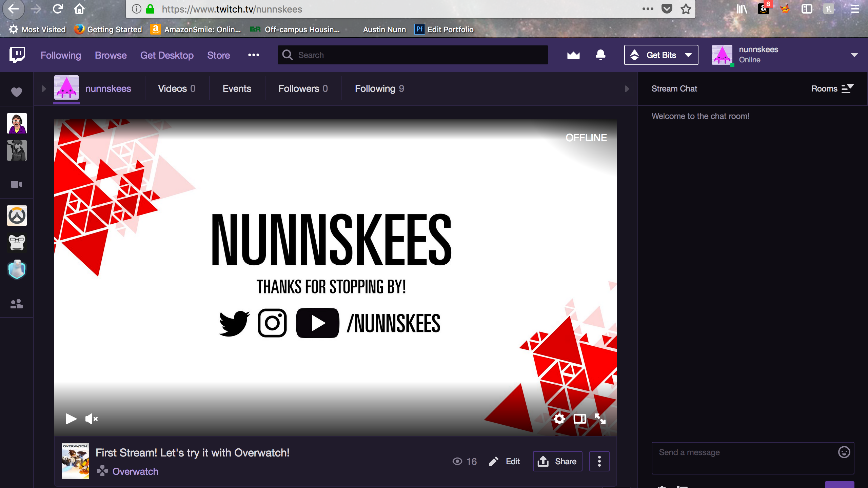Screen dimensions: 868x488
Task: Click the browser back button
Action: click(14, 9)
